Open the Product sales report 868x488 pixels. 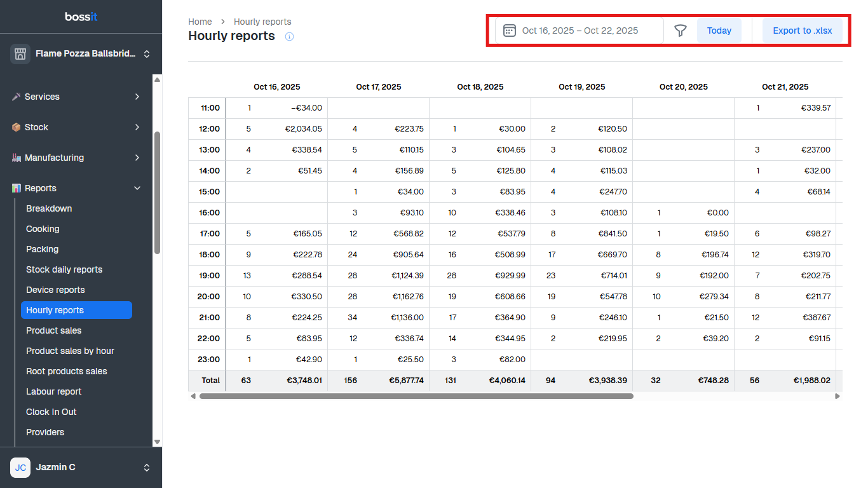click(54, 330)
